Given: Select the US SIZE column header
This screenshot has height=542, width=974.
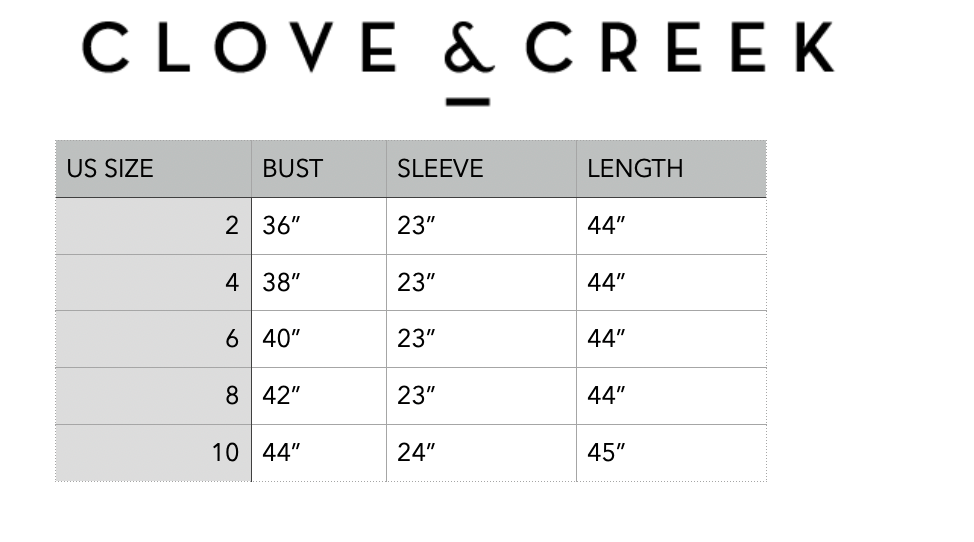Looking at the screenshot, I should pos(110,168).
